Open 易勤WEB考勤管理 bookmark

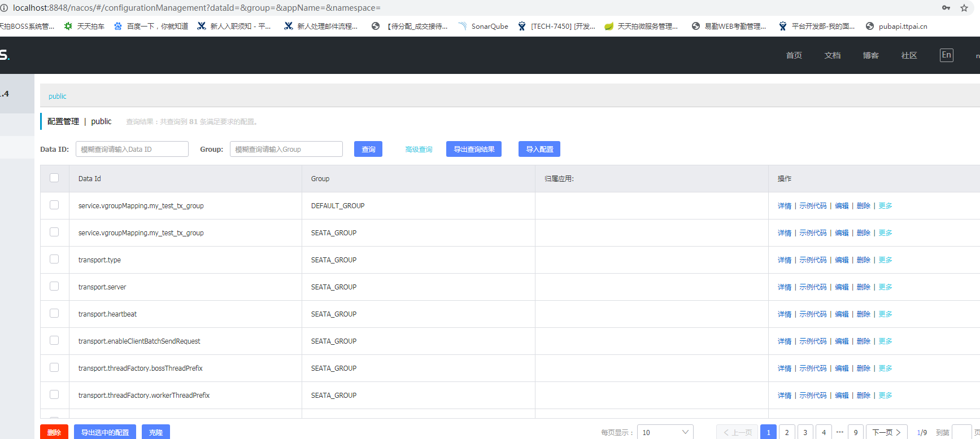click(729, 26)
